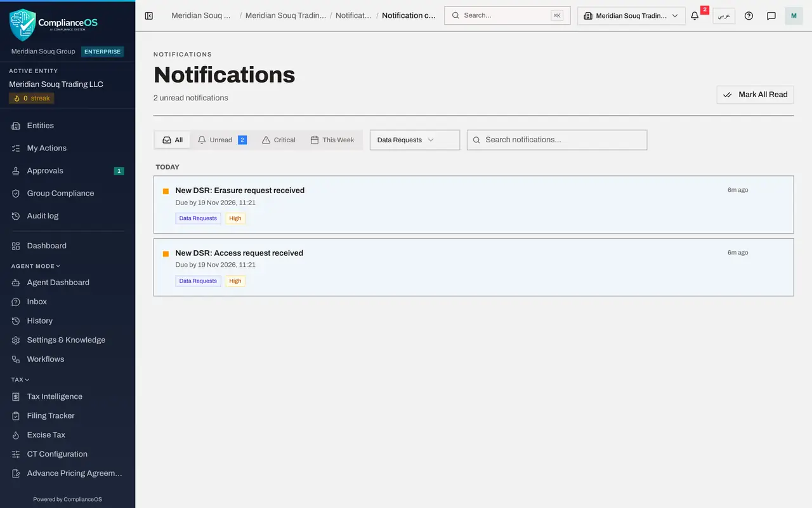The width and height of the screenshot is (812, 508).
Task: Click the CT Configuration sliders icon
Action: [16, 454]
